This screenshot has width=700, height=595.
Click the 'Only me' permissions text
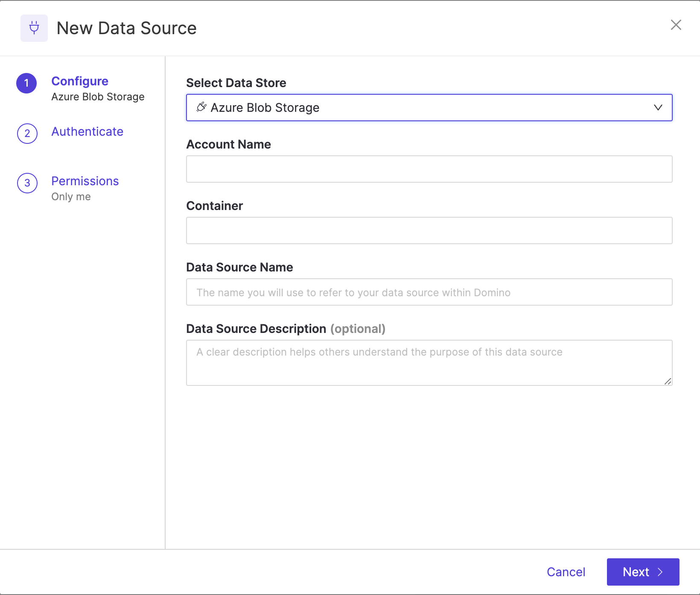point(71,197)
